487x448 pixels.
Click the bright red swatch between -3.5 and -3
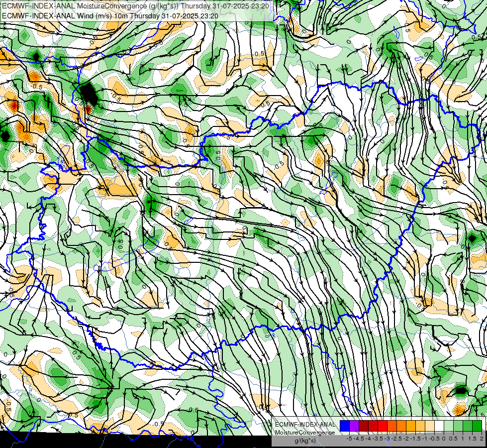point(383,426)
